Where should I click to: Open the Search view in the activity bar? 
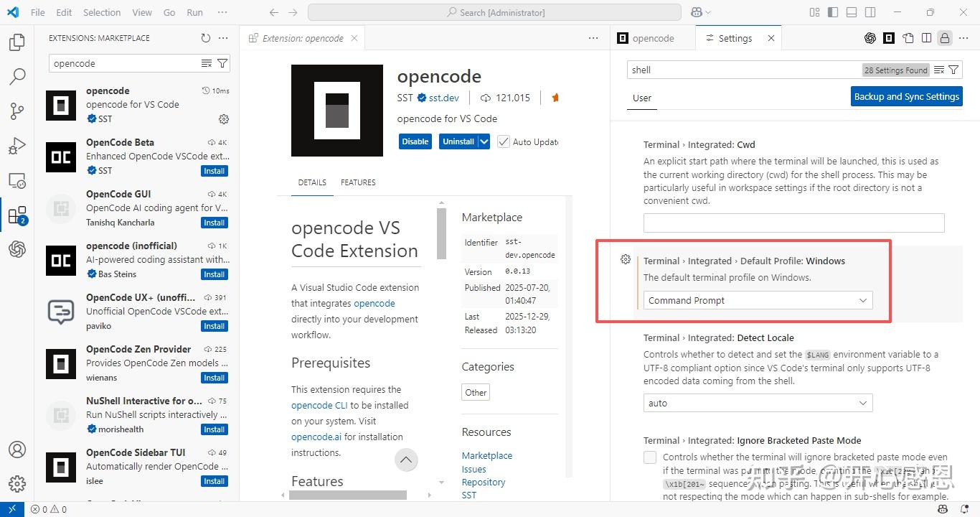tap(17, 76)
